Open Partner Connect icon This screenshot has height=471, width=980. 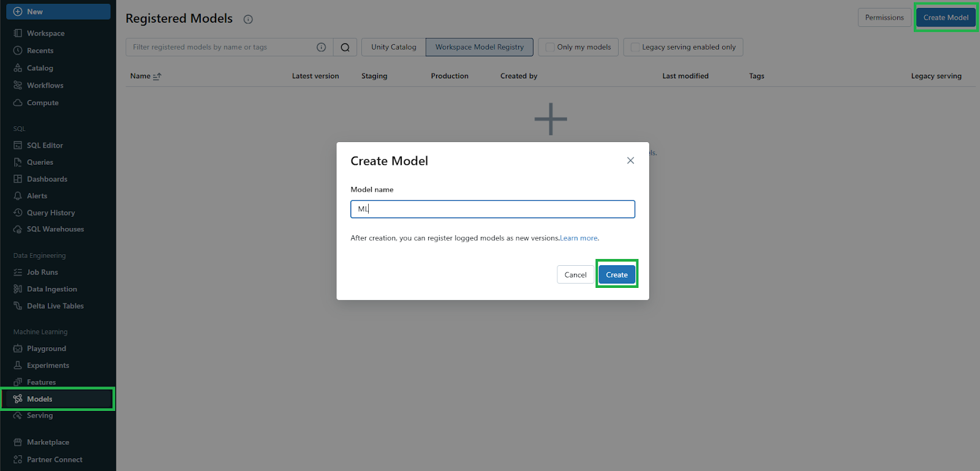coord(18,459)
